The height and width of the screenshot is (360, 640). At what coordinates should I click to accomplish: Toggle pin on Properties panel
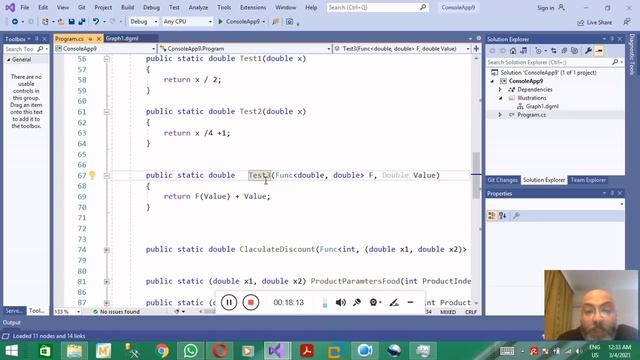(612, 193)
